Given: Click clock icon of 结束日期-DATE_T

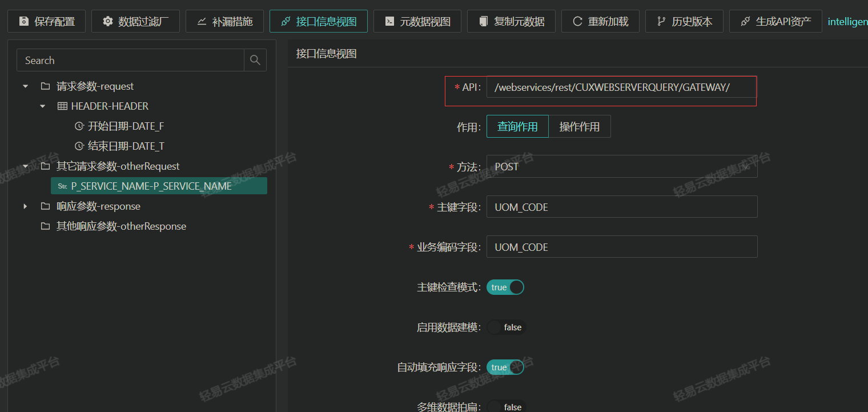Looking at the screenshot, I should coord(79,146).
